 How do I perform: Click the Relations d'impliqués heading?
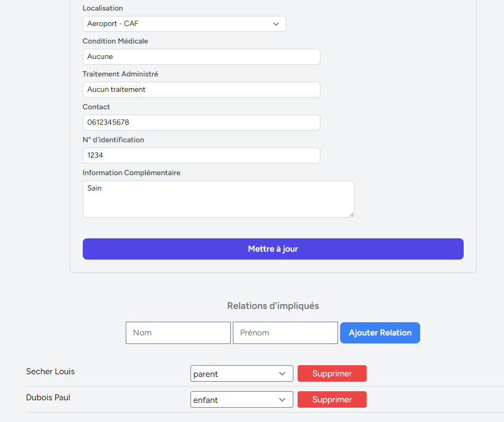point(273,306)
